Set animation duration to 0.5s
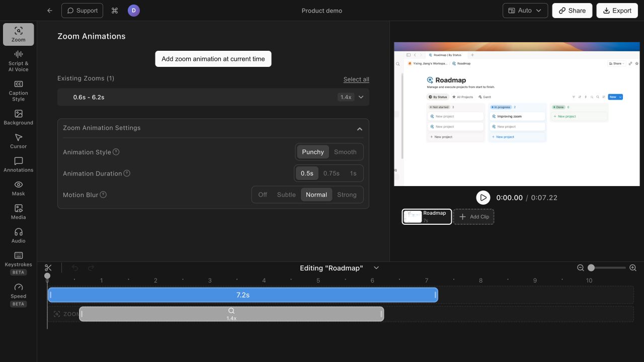The image size is (644, 362). pyautogui.click(x=307, y=173)
